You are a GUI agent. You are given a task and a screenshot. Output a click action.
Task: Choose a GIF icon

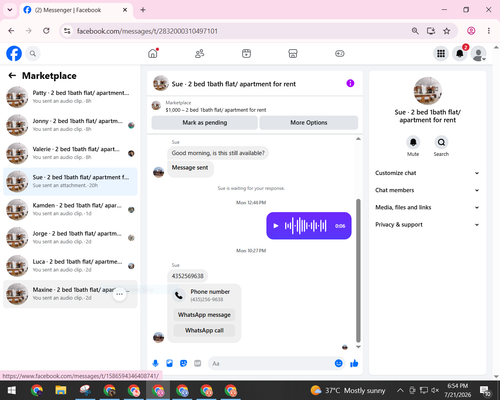(198, 363)
